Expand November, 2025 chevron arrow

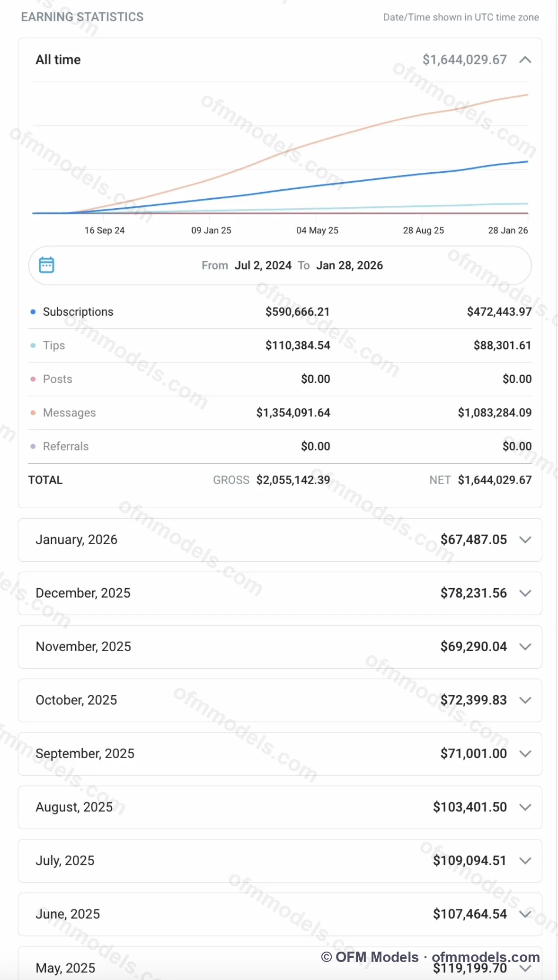pyautogui.click(x=525, y=647)
